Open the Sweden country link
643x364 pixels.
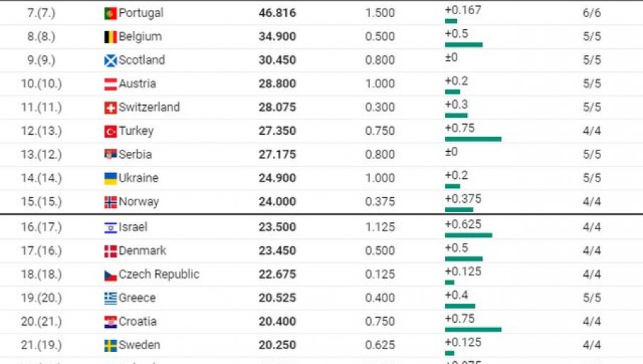point(139,345)
